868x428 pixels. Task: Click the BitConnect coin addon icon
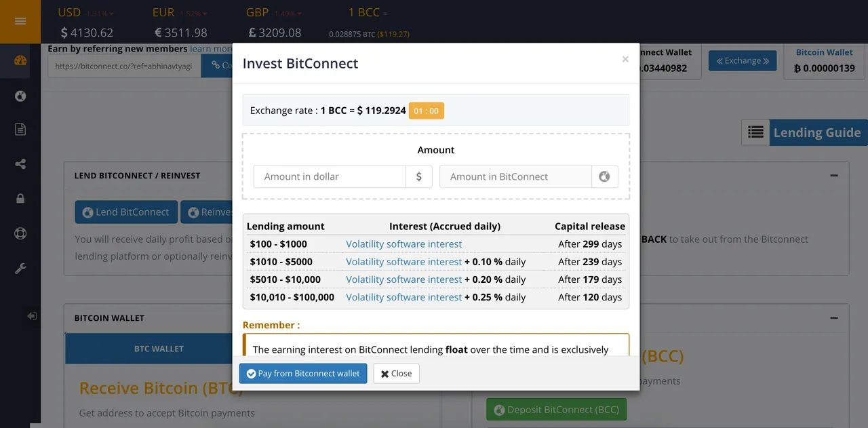pos(604,176)
